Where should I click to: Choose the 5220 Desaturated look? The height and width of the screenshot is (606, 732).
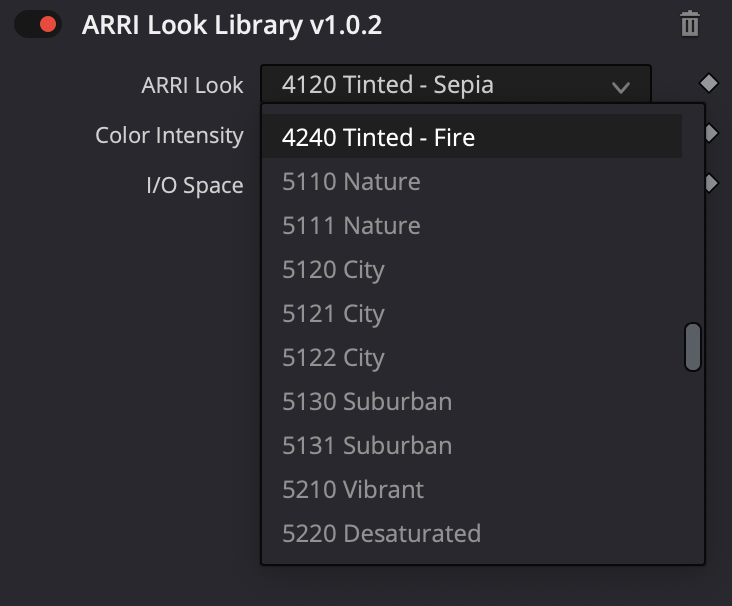472,533
